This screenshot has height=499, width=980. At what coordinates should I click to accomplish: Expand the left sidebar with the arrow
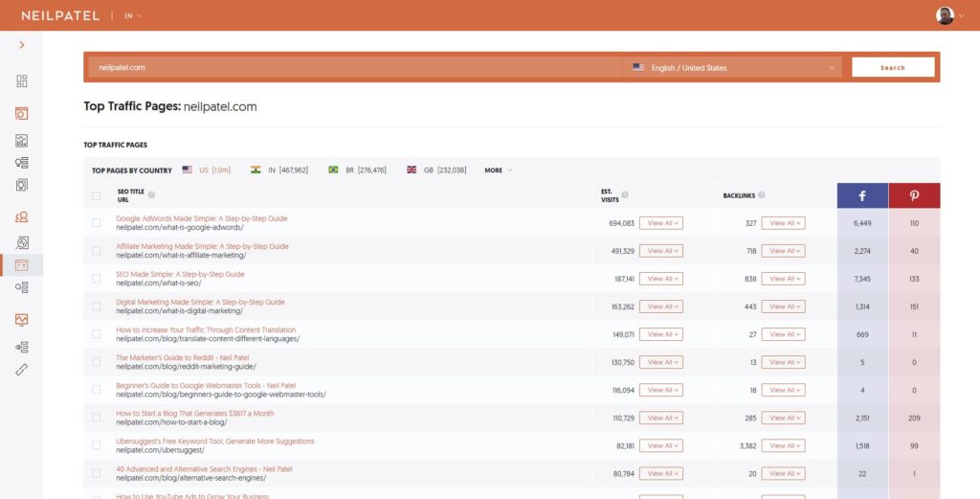[x=22, y=45]
